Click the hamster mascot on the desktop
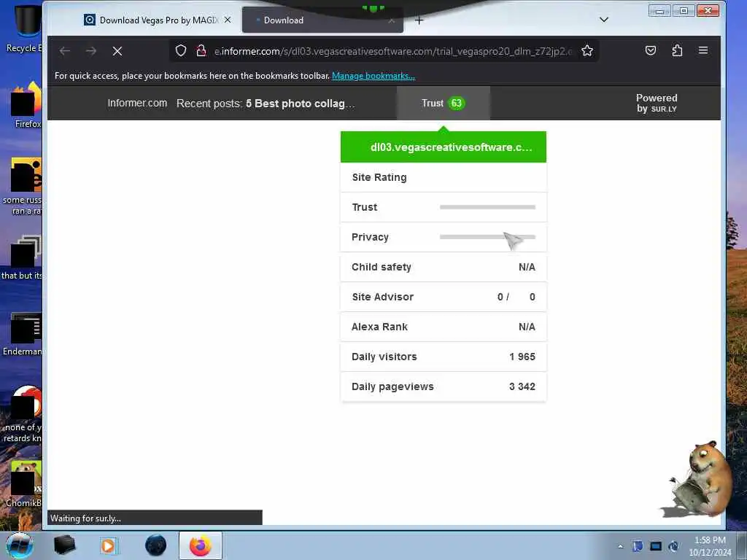The image size is (747, 560). tap(700, 480)
